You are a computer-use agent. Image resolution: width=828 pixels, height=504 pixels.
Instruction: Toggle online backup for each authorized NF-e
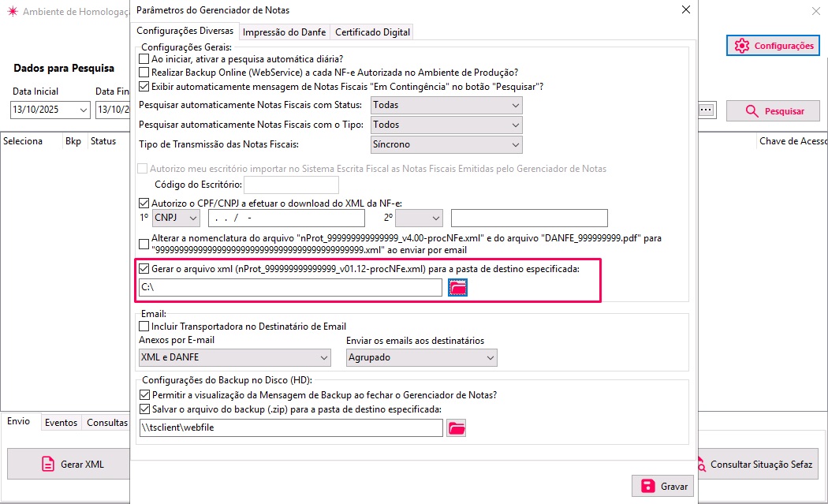pos(144,73)
